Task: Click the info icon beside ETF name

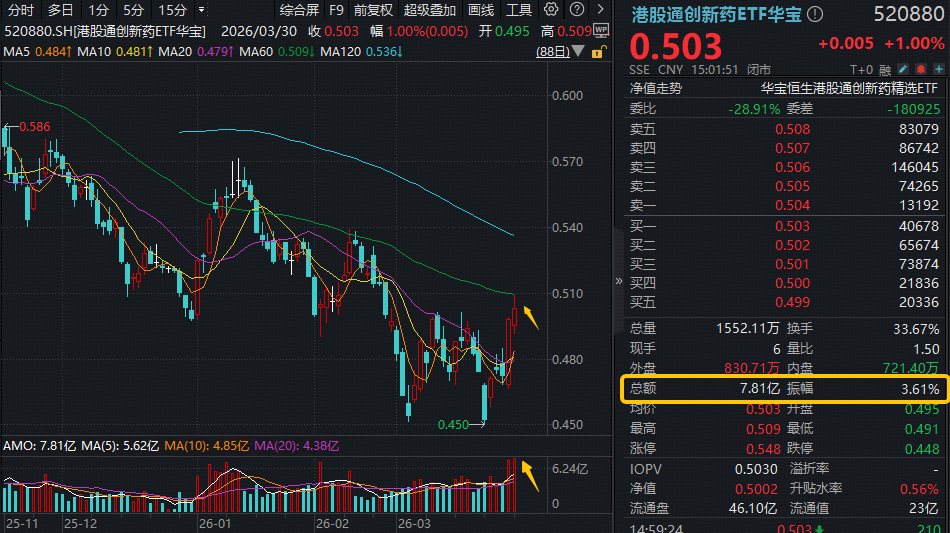Action: pyautogui.click(x=815, y=14)
